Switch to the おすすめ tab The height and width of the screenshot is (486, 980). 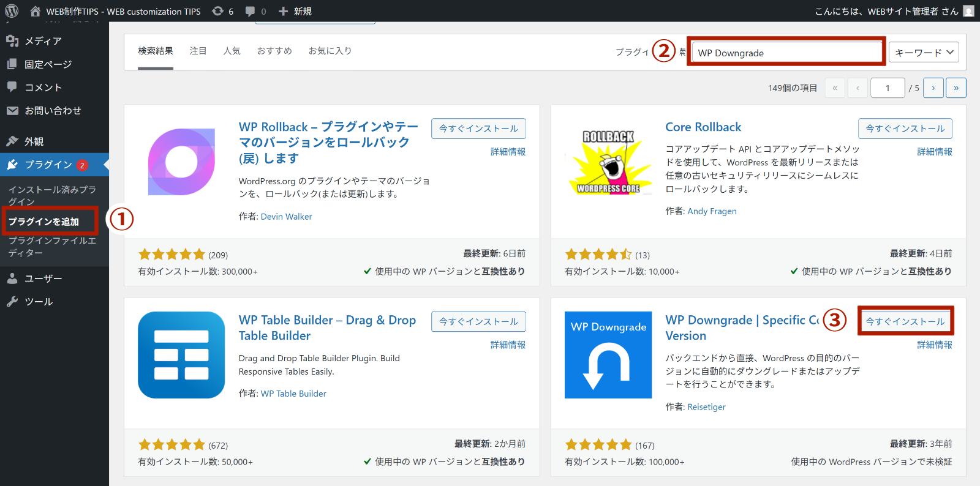coord(274,51)
